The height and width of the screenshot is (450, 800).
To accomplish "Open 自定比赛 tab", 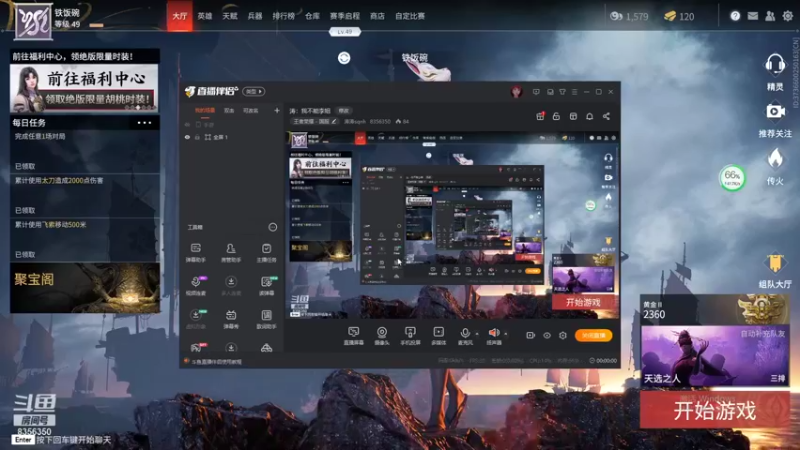I will pyautogui.click(x=410, y=16).
